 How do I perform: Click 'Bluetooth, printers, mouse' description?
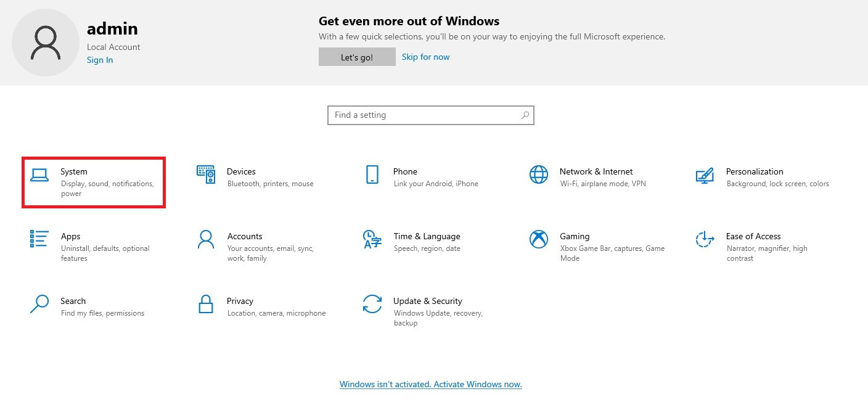pos(271,184)
